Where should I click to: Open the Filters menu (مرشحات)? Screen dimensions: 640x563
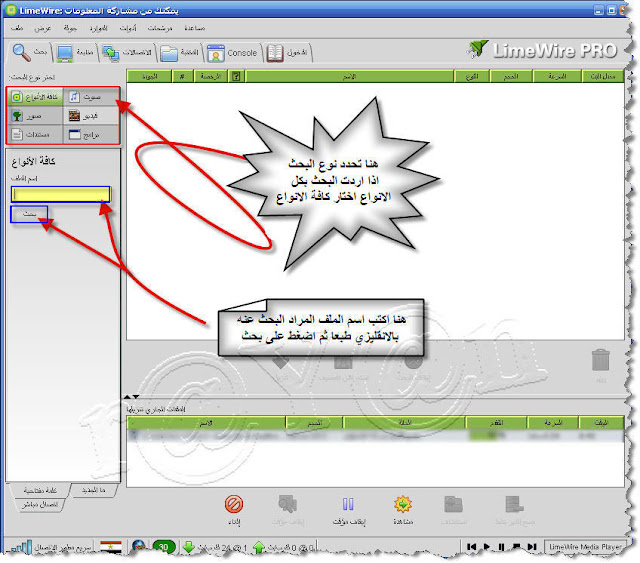[160, 28]
